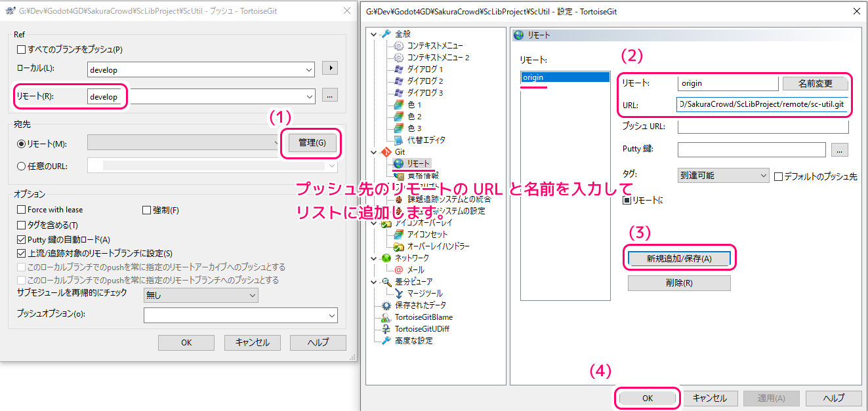This screenshot has width=868, height=411.
Task: Click the Putty 鍵 browse (...) button
Action: coord(840,150)
